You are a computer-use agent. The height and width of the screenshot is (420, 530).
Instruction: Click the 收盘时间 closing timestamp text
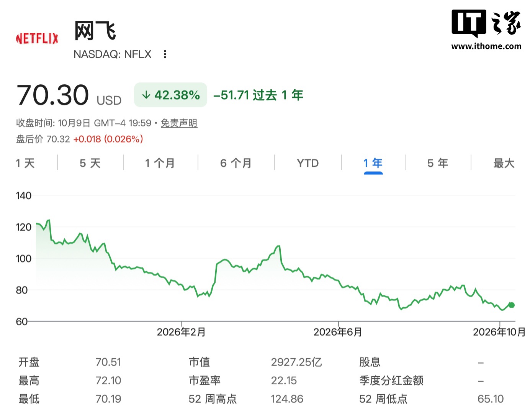point(84,123)
